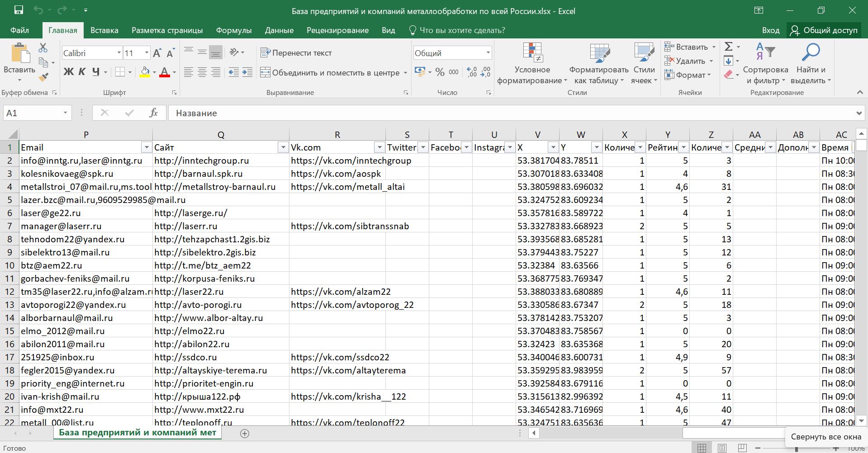
Task: Switch to the Формулы ribbon tab
Action: tap(233, 30)
